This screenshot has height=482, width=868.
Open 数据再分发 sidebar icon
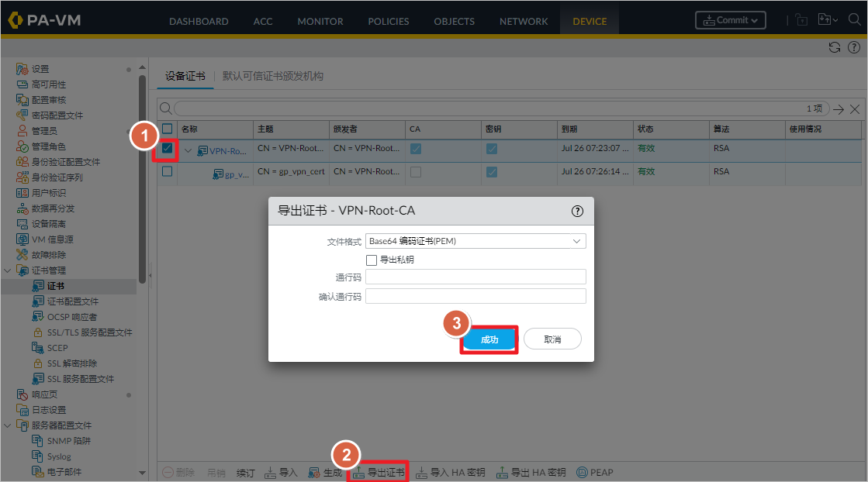click(22, 208)
